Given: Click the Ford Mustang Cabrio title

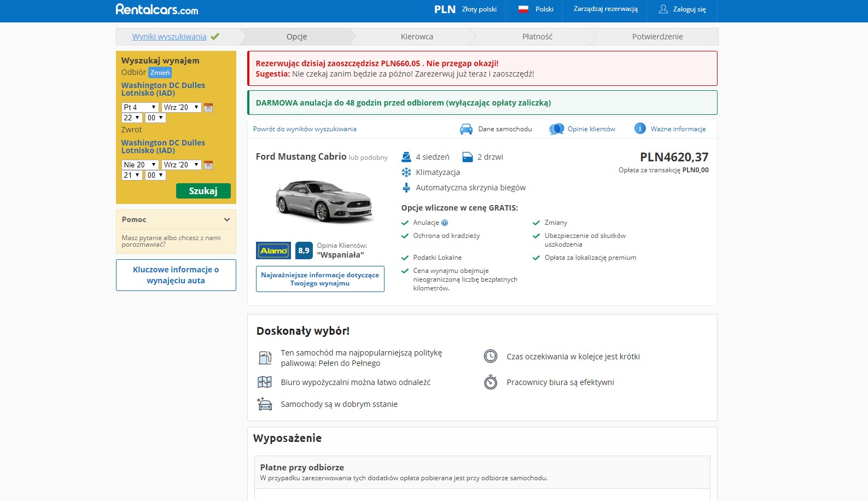Looking at the screenshot, I should tap(301, 156).
